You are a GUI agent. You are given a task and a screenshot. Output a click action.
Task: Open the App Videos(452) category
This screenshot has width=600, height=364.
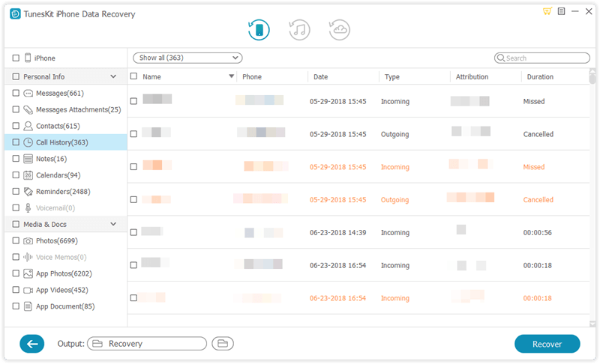coord(62,291)
